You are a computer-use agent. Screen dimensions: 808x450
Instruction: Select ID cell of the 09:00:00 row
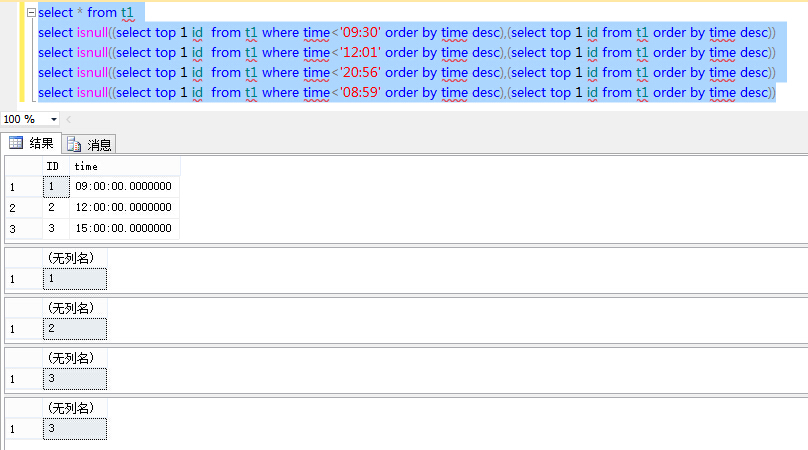(56, 187)
